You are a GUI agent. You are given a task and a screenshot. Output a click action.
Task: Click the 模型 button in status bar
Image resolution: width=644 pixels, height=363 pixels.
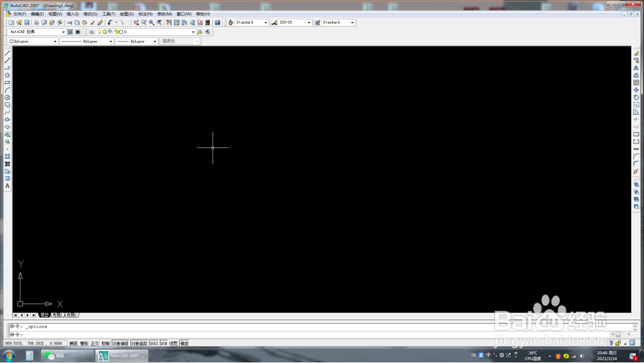pos(184,343)
